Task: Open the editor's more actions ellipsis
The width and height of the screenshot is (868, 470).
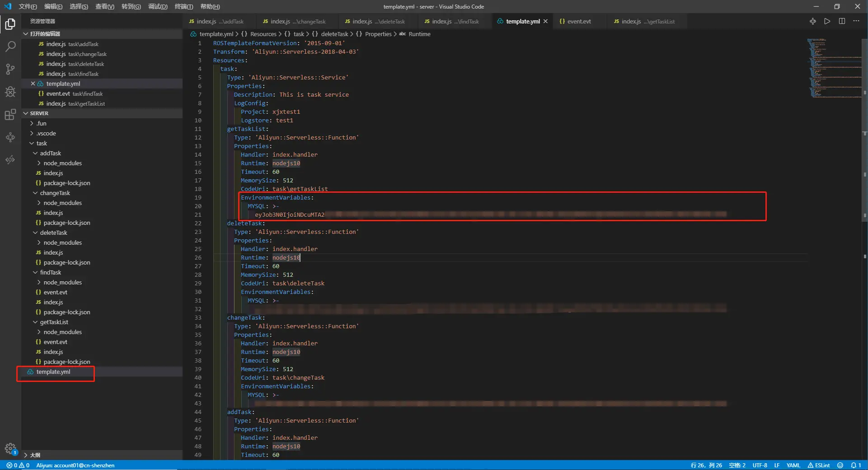Action: (856, 21)
